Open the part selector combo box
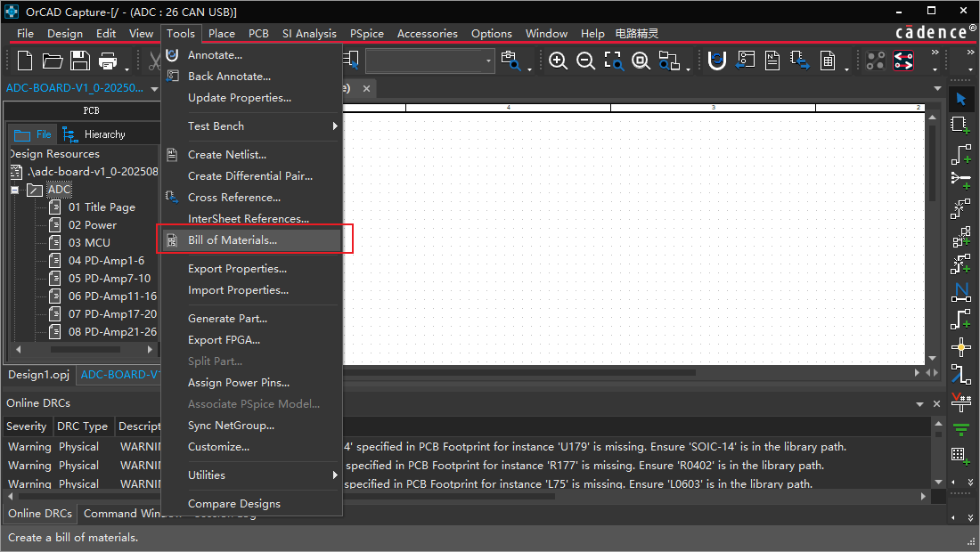The height and width of the screenshot is (552, 980). click(x=429, y=61)
